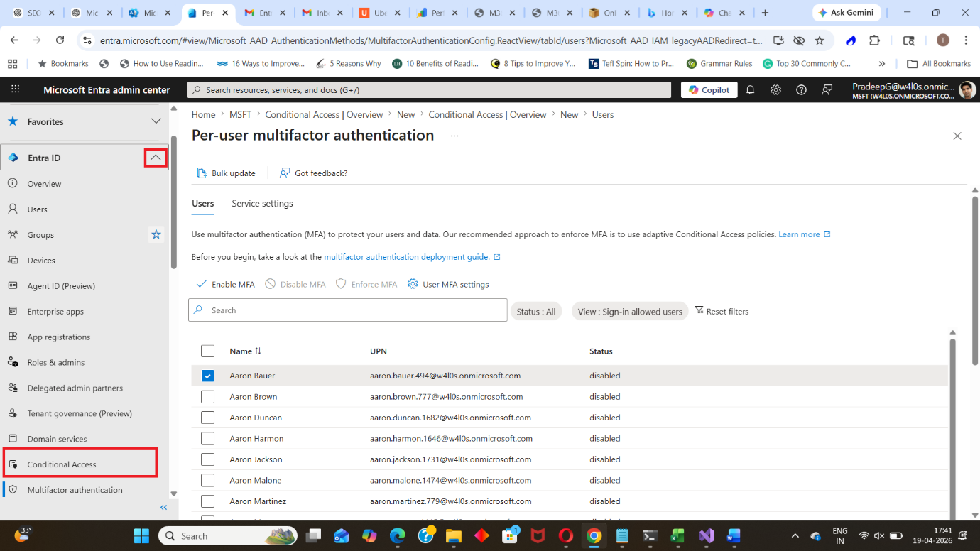The image size is (980, 551).
Task: Click the notifications bell icon
Action: (x=750, y=90)
